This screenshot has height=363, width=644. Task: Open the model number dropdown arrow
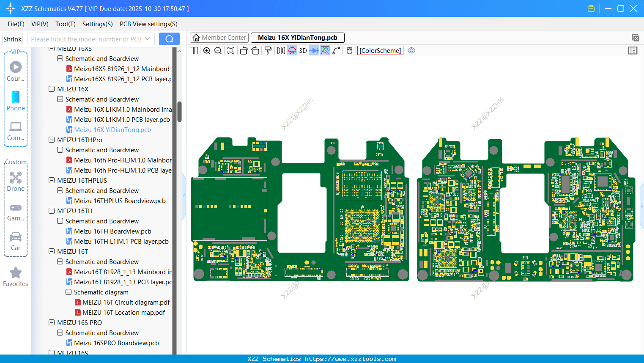tap(148, 39)
